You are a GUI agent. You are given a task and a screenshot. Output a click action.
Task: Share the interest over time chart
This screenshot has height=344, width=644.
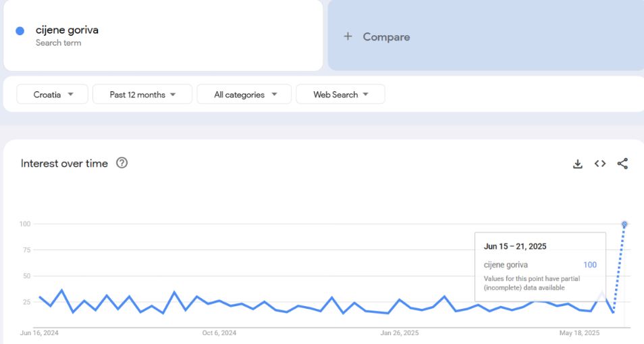click(622, 164)
